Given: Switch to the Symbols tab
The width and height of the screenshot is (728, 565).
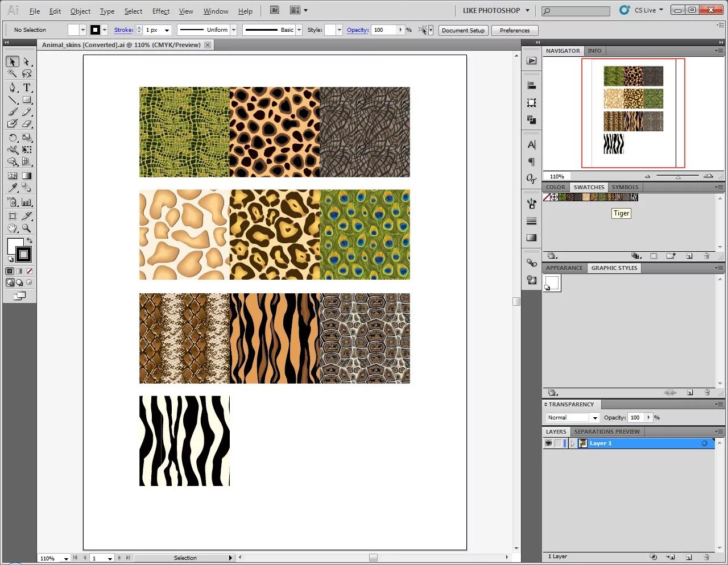Looking at the screenshot, I should tap(625, 187).
